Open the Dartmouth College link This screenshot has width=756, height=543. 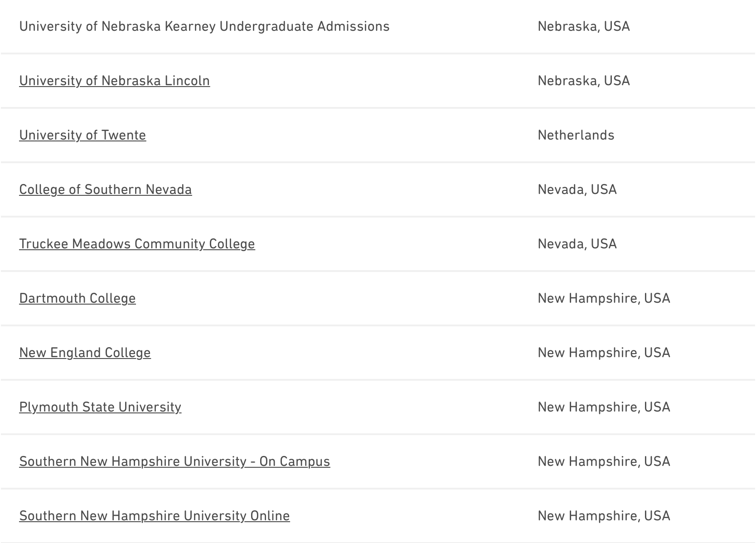point(77,298)
